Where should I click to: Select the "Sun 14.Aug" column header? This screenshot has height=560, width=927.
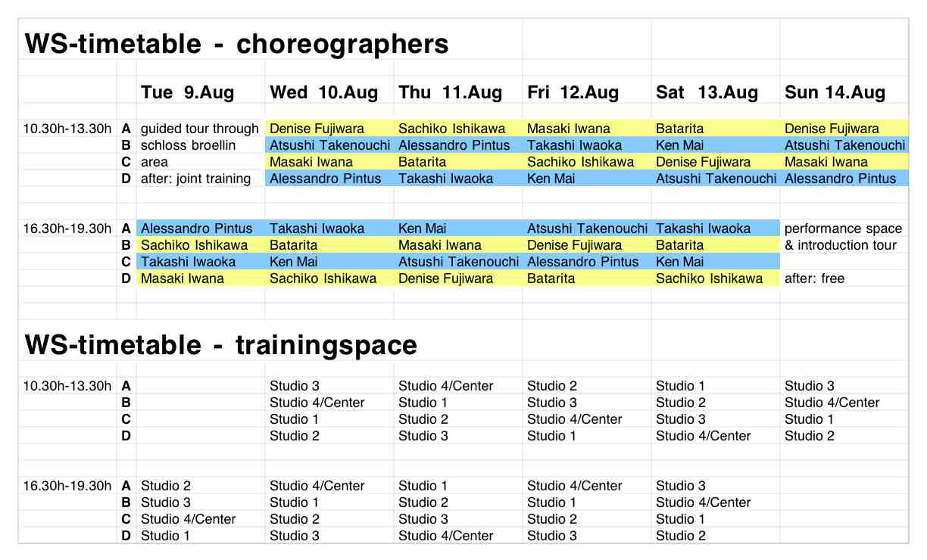(835, 92)
